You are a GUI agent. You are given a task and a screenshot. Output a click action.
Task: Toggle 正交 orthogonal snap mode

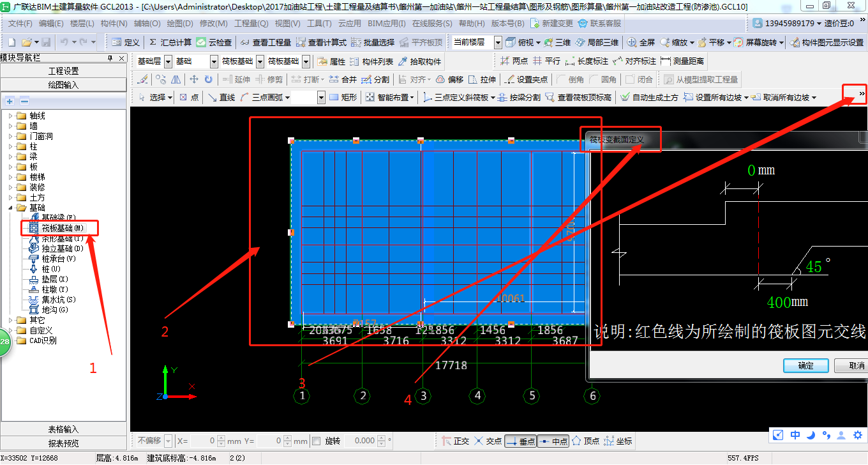(455, 441)
